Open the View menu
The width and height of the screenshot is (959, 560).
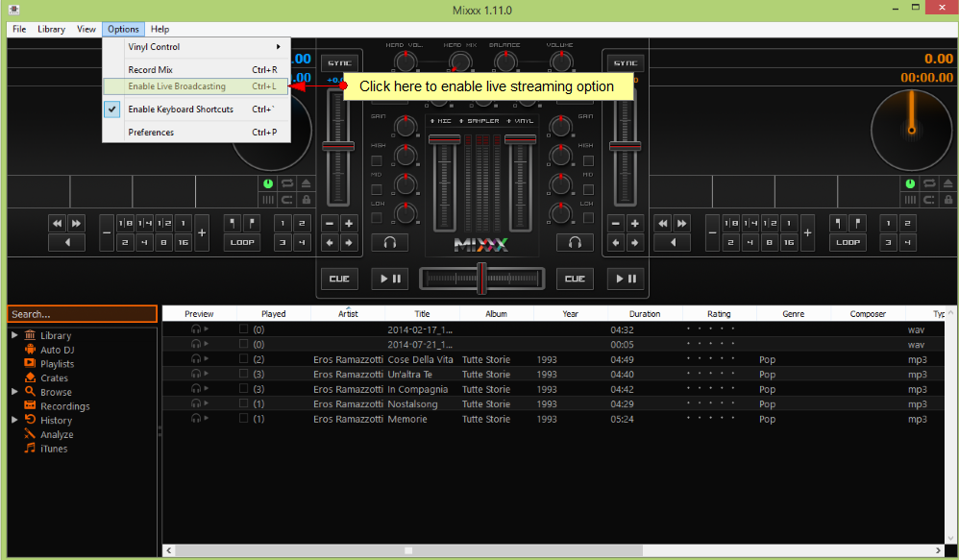click(86, 29)
